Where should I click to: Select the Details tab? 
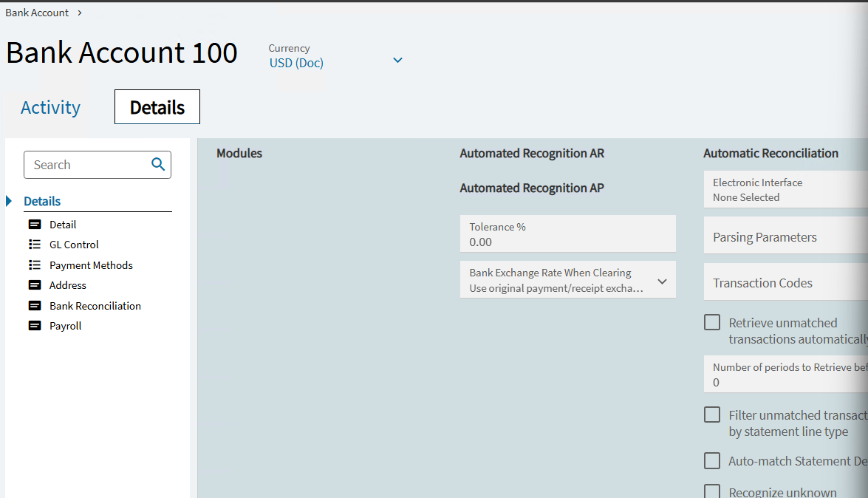click(157, 107)
